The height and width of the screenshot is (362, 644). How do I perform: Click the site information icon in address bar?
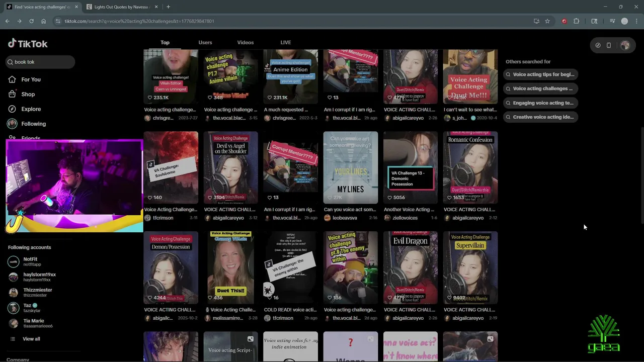click(58, 21)
